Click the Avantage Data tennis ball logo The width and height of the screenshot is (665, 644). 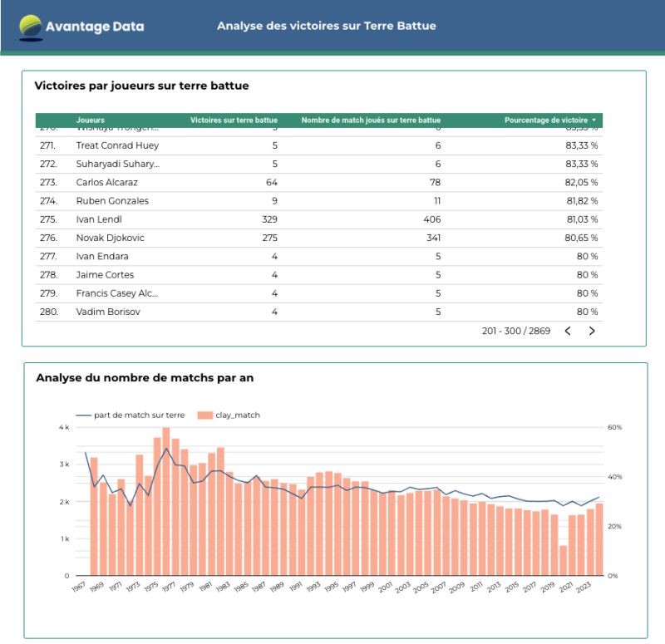pyautogui.click(x=30, y=27)
